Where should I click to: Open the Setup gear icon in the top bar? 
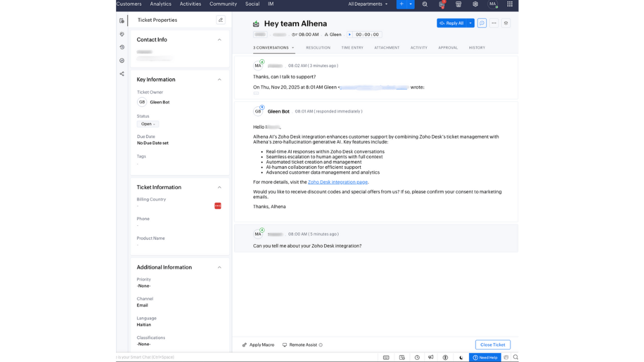(x=476, y=4)
